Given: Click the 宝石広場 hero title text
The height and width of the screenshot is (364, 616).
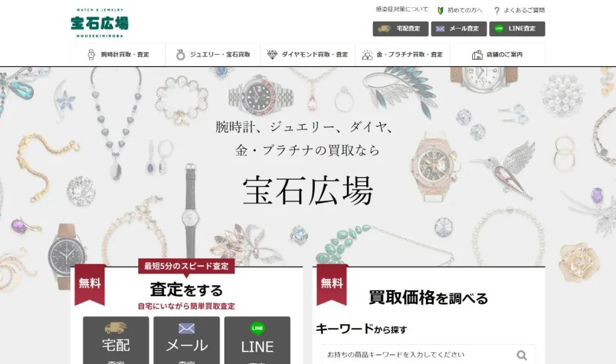Looking at the screenshot, I should 307,191.
